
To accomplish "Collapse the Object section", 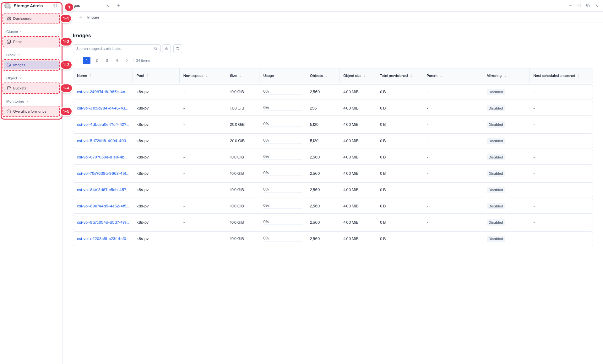I will pyautogui.click(x=14, y=78).
